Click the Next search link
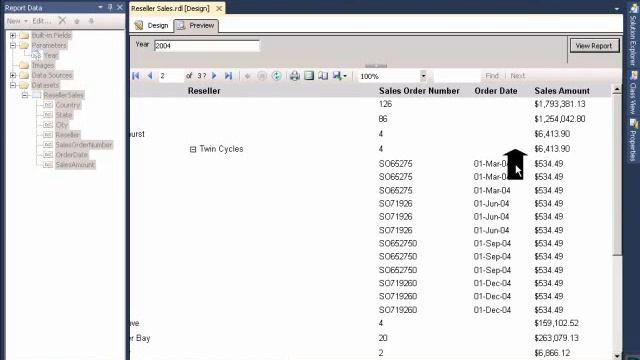This screenshot has height=360, width=640. (x=518, y=76)
